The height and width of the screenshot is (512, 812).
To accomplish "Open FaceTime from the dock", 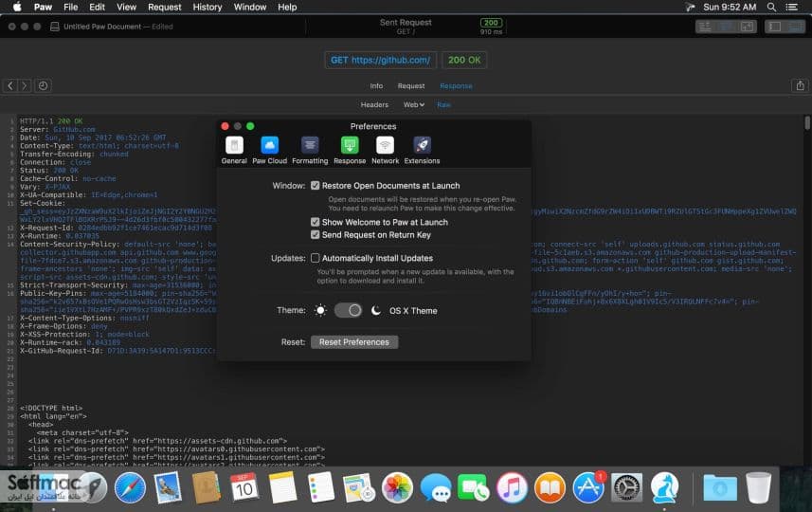I will (474, 487).
